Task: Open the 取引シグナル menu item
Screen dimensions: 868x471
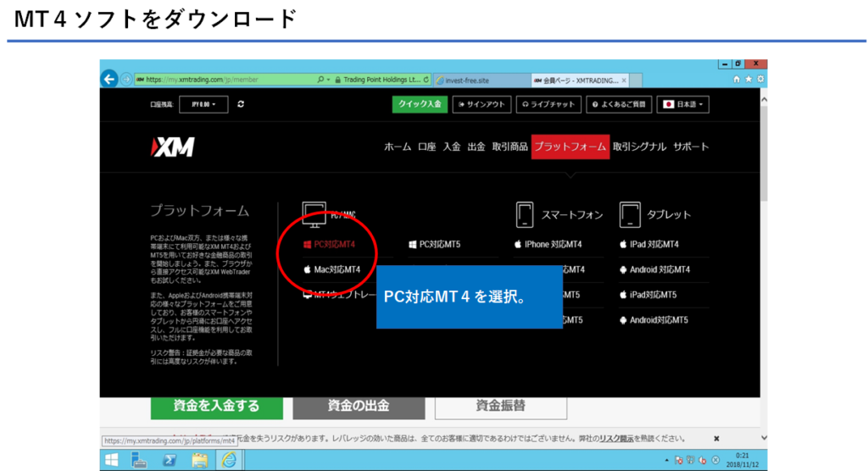Action: coord(639,147)
